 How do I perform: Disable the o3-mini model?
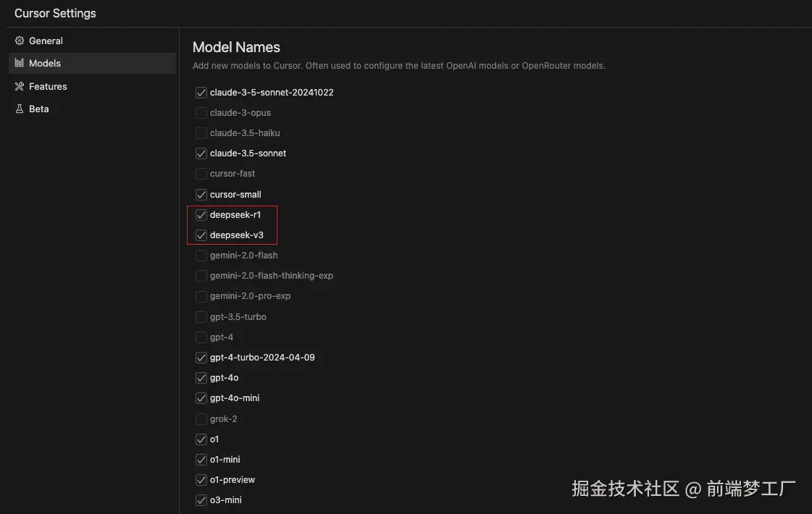click(x=201, y=500)
